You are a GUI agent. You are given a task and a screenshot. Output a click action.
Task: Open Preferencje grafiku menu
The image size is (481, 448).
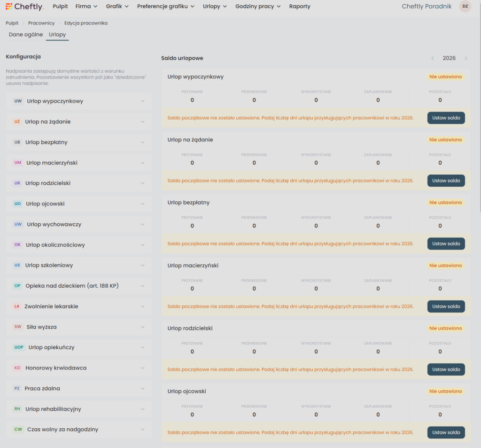[x=166, y=6]
